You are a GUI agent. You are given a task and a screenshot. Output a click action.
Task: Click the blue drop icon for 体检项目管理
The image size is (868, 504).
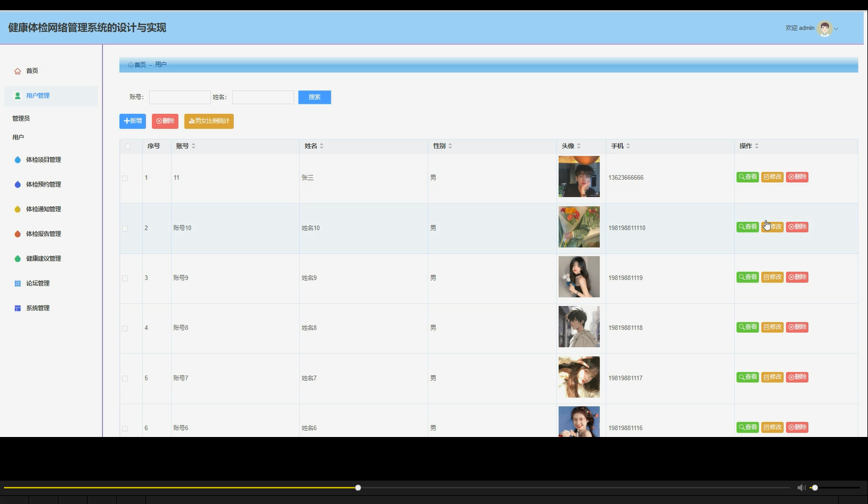point(18,160)
